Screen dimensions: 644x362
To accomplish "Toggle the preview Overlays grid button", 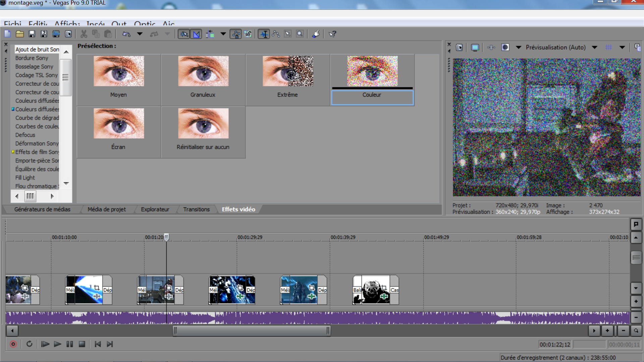I will tap(609, 47).
